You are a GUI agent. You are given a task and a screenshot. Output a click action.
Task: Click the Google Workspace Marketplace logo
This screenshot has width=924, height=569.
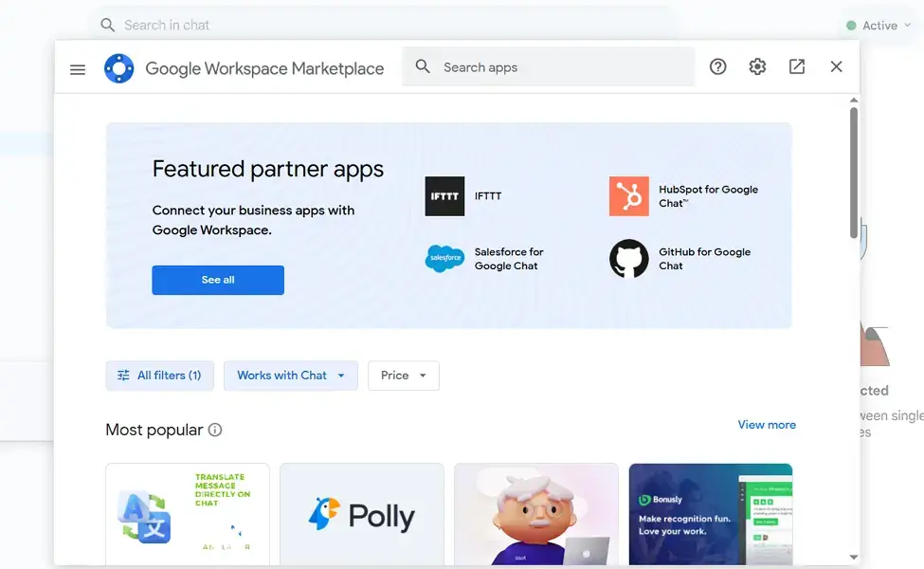[x=119, y=68]
